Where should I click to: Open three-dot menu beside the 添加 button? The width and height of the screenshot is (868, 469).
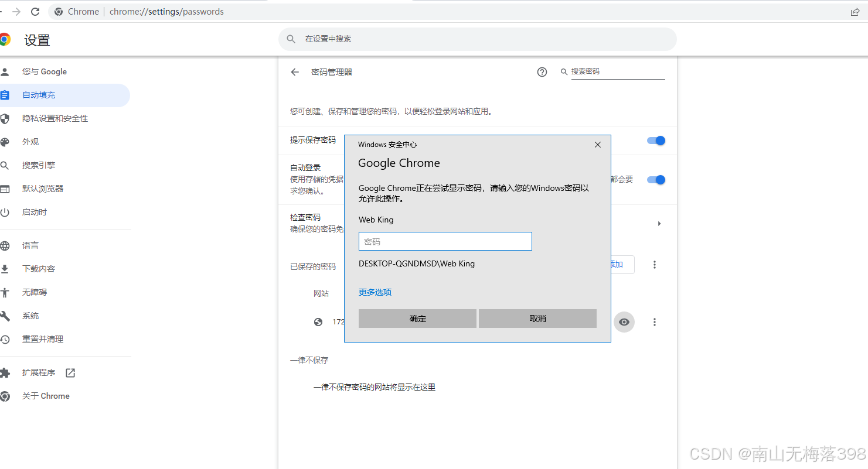[x=655, y=265]
